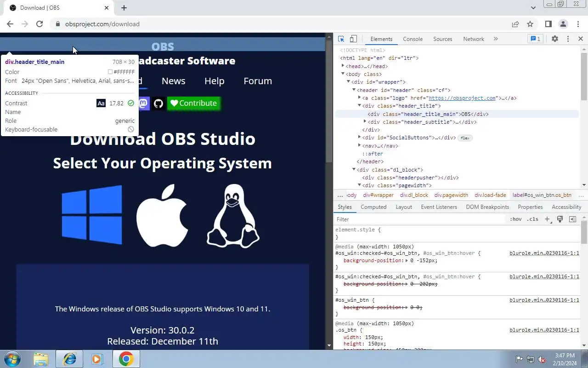Add a new style rule with the plus icon
The height and width of the screenshot is (368, 588).
547,219
